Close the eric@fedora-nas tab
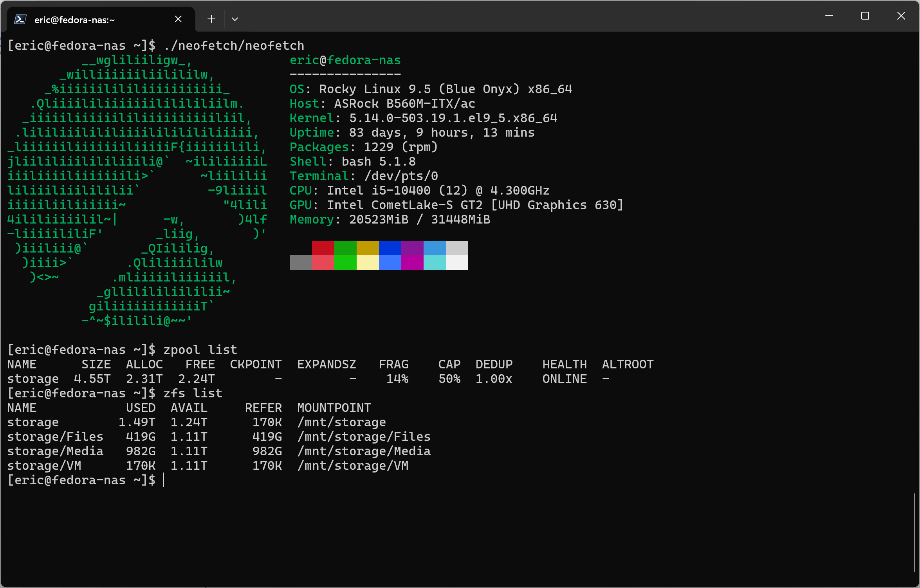Image resolution: width=920 pixels, height=588 pixels. [178, 19]
